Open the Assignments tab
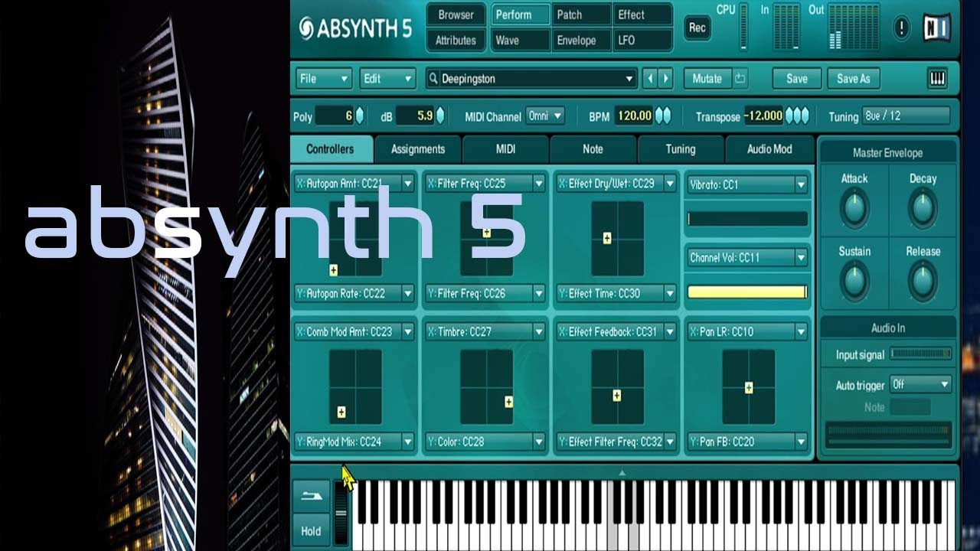 pyautogui.click(x=418, y=149)
